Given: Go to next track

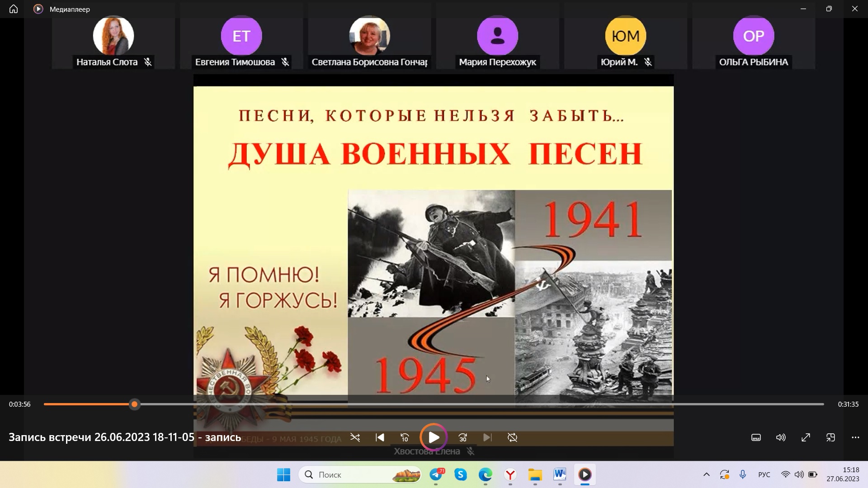Looking at the screenshot, I should click(487, 437).
